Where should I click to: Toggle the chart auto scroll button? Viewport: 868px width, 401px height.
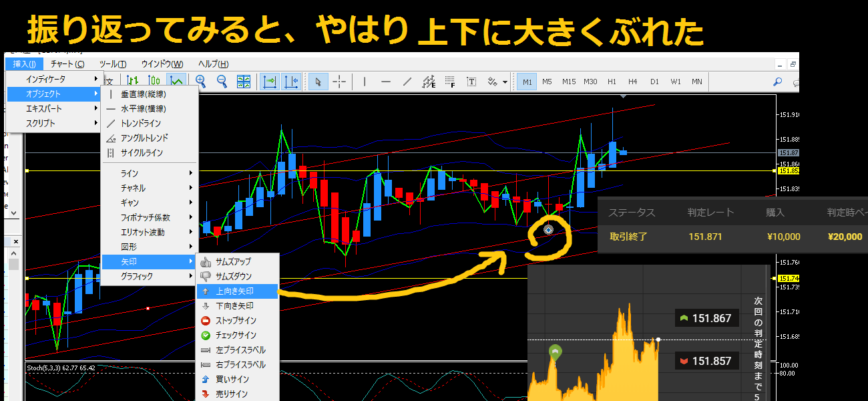270,82
